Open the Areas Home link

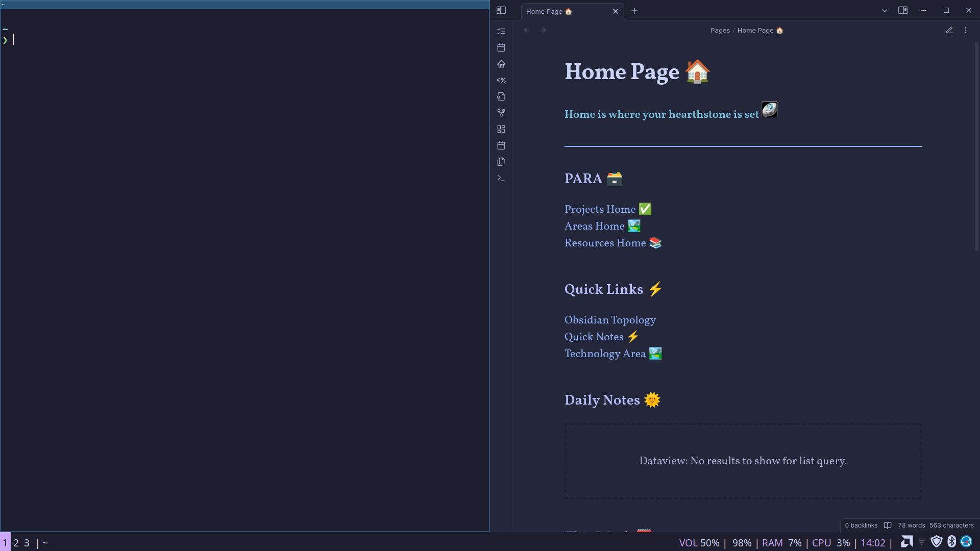pyautogui.click(x=602, y=226)
